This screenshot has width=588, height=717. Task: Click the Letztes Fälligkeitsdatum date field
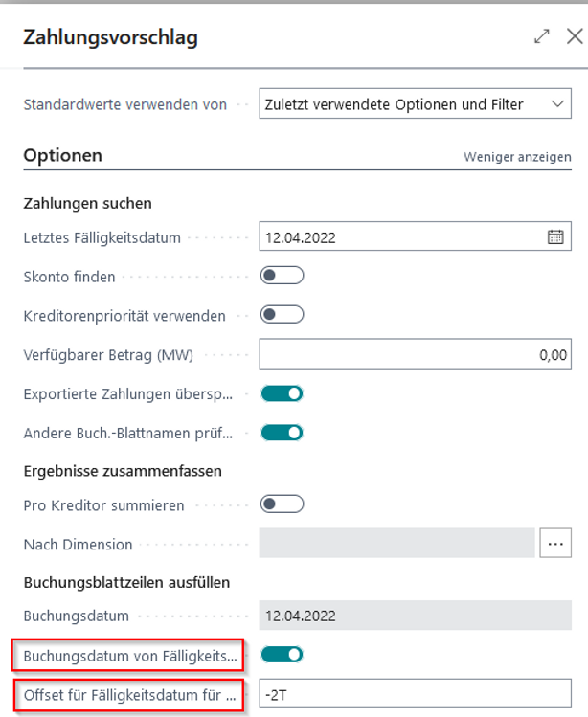pos(402,237)
